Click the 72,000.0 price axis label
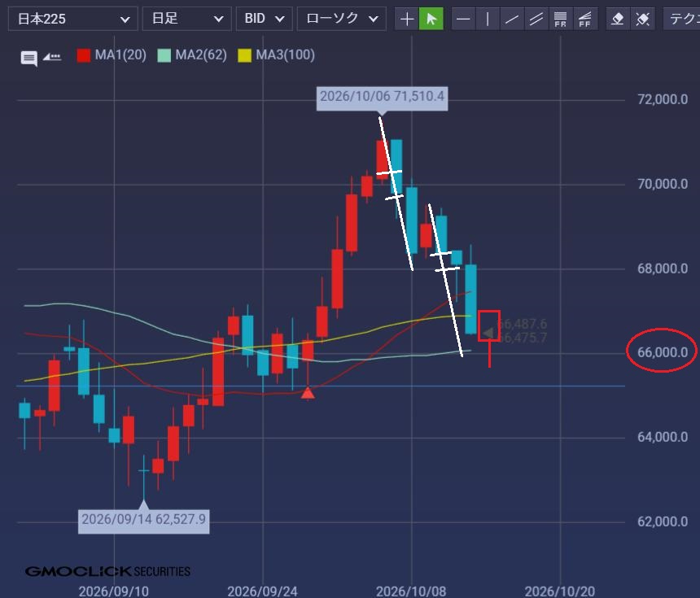This screenshot has width=700, height=598. [663, 99]
